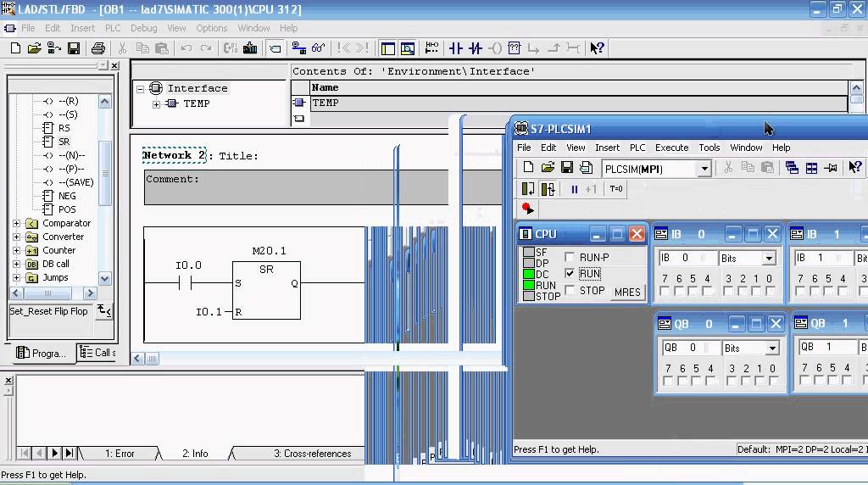Toggle bit 7 checkbox of IB 1
Image resolution: width=868 pixels, height=485 pixels.
pyautogui.click(x=800, y=291)
